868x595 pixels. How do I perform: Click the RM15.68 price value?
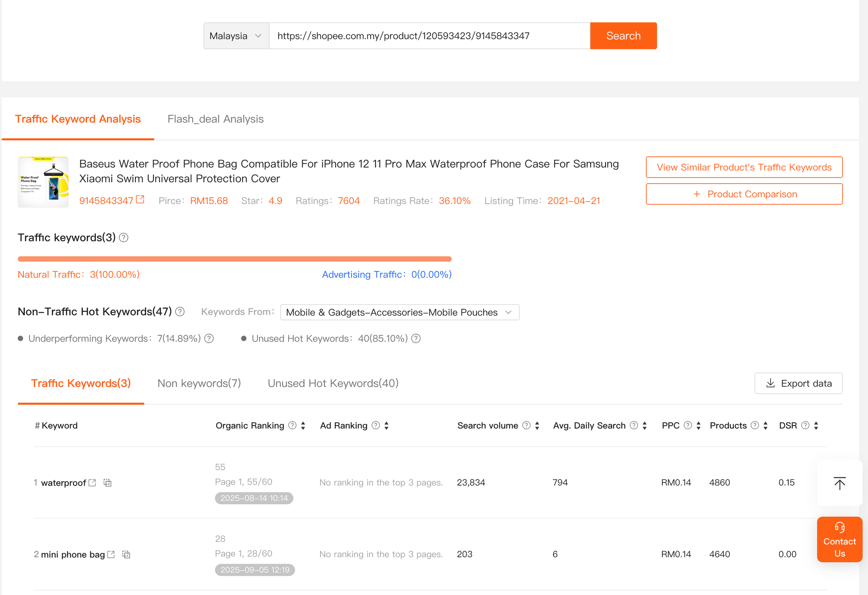[x=209, y=201]
